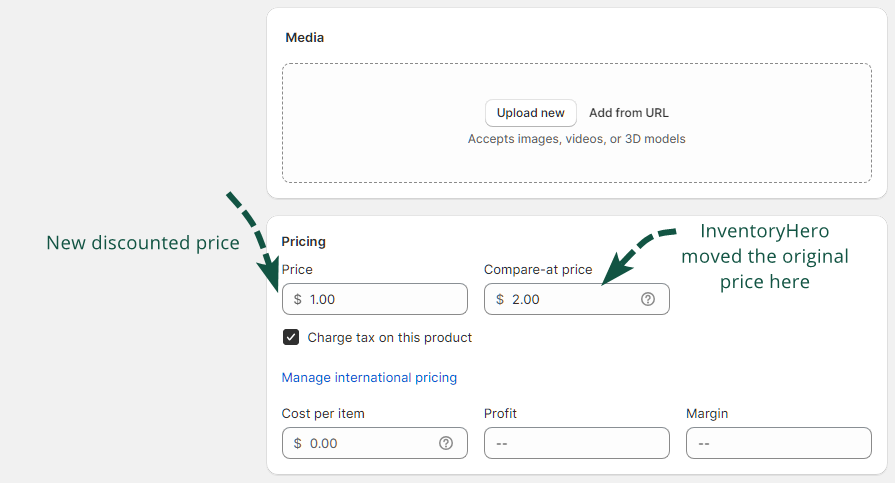This screenshot has height=483, width=895.
Task: Click the Margin field
Action: click(x=778, y=443)
